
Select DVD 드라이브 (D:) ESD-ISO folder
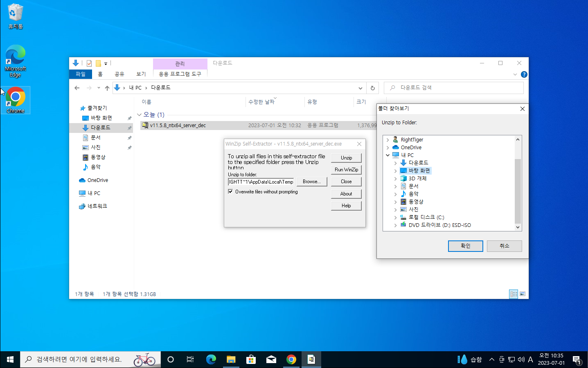pos(439,225)
